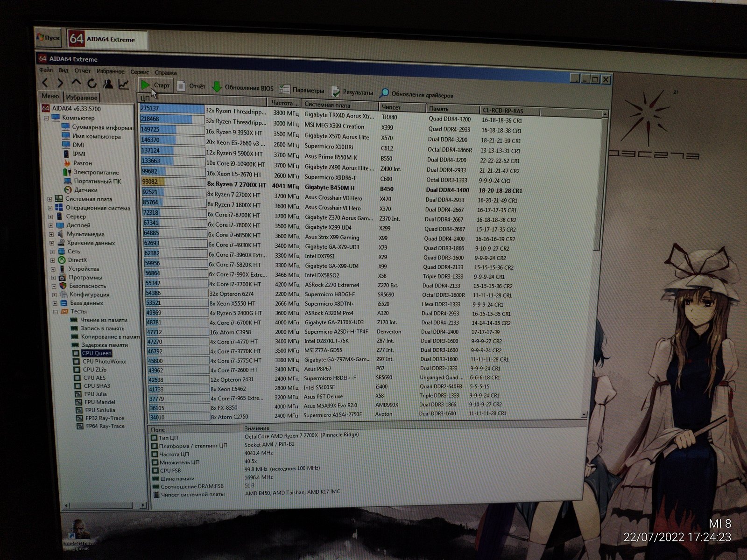The image size is (747, 560).
Task: Open the Разгон flame icon
Action: pos(67,163)
